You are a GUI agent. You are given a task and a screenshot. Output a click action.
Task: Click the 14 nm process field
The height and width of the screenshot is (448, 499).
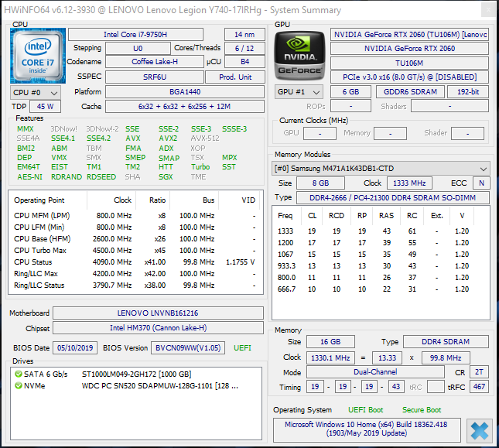coord(244,34)
